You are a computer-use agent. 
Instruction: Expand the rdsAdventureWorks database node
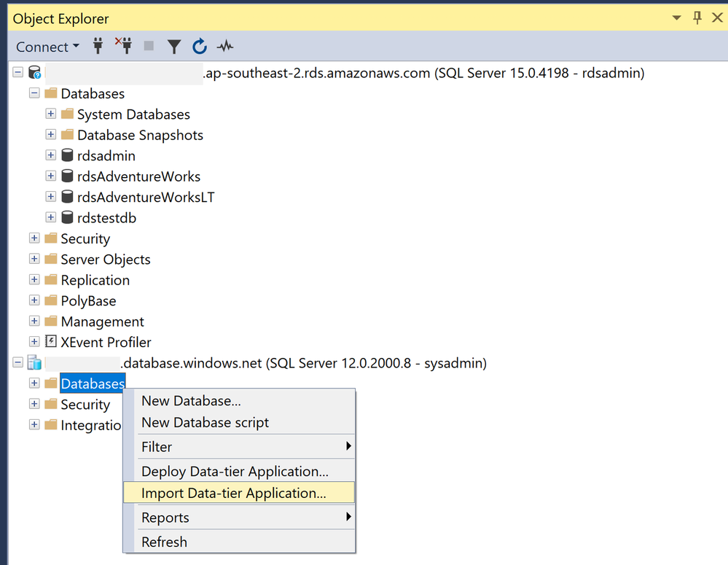[x=50, y=176]
